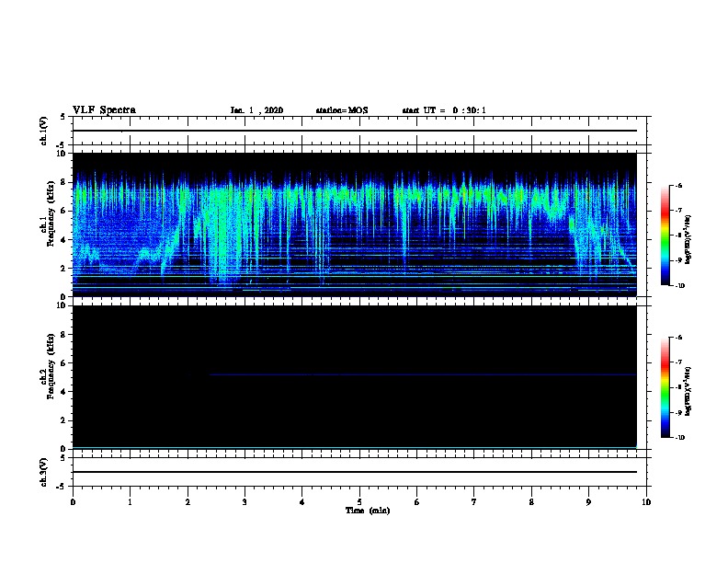The image size is (728, 563).
Task: Click the blue horizontal line in ch.2 spectrogram
Action: point(423,374)
